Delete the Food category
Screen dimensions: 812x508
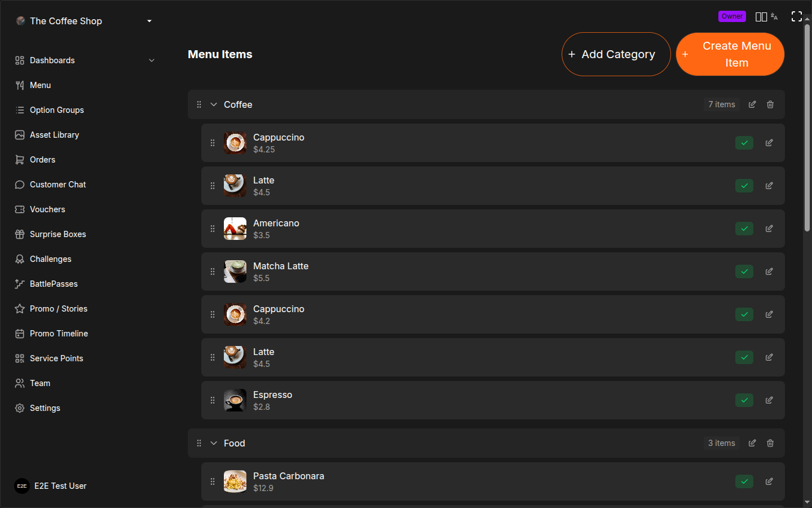coord(770,443)
